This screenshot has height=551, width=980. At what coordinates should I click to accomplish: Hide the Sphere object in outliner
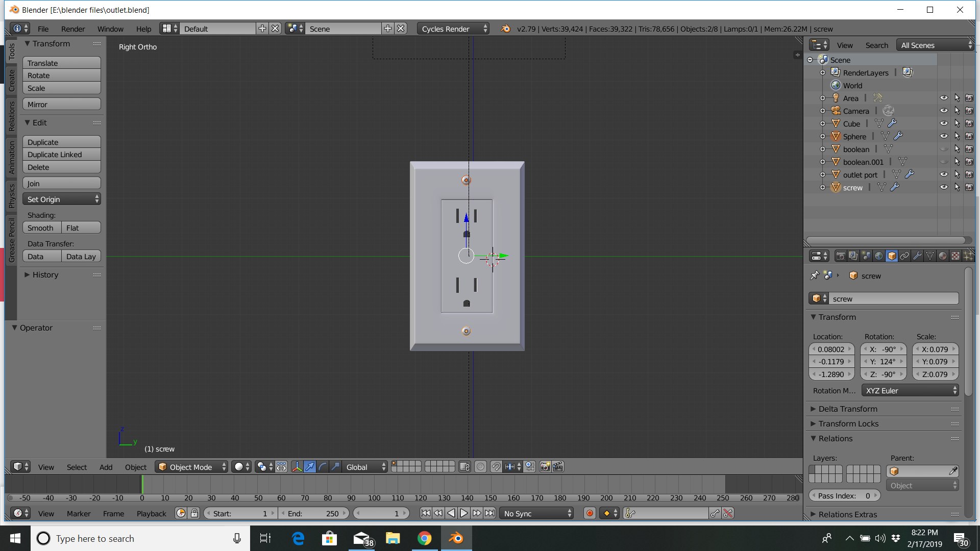944,136
